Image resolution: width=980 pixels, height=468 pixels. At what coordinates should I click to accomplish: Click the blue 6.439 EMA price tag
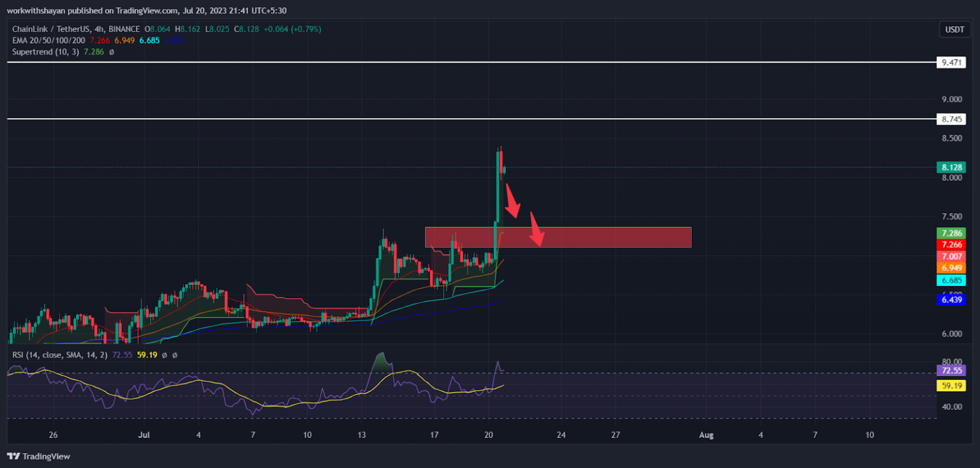pos(951,299)
